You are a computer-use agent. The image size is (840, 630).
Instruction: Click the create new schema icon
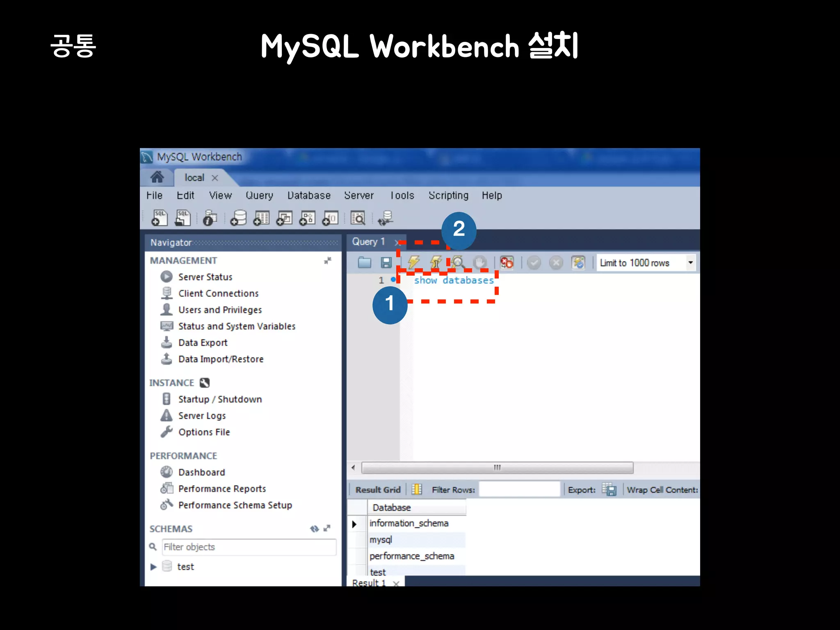coord(238,218)
